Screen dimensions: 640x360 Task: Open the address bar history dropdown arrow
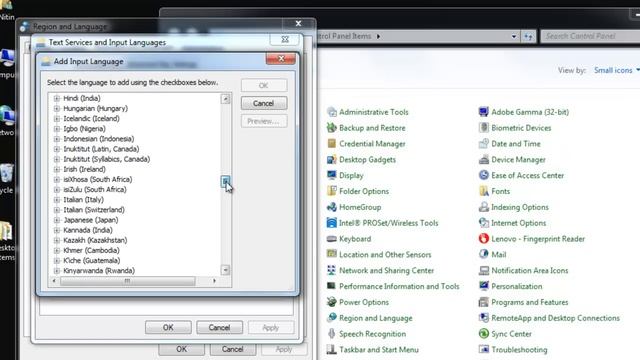pos(513,36)
